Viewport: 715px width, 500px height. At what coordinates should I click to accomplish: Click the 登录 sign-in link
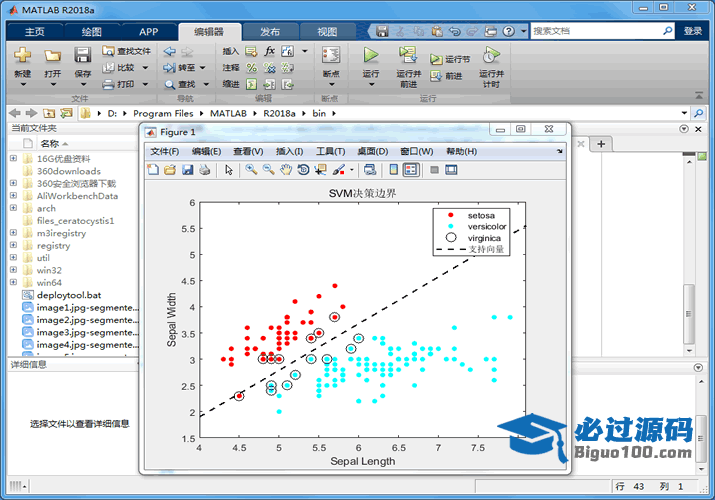693,31
